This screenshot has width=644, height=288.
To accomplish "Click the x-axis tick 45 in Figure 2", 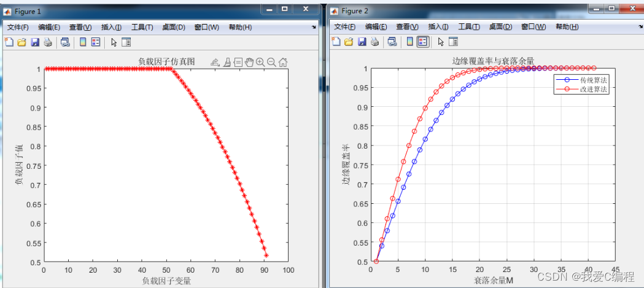I will click(x=615, y=269).
